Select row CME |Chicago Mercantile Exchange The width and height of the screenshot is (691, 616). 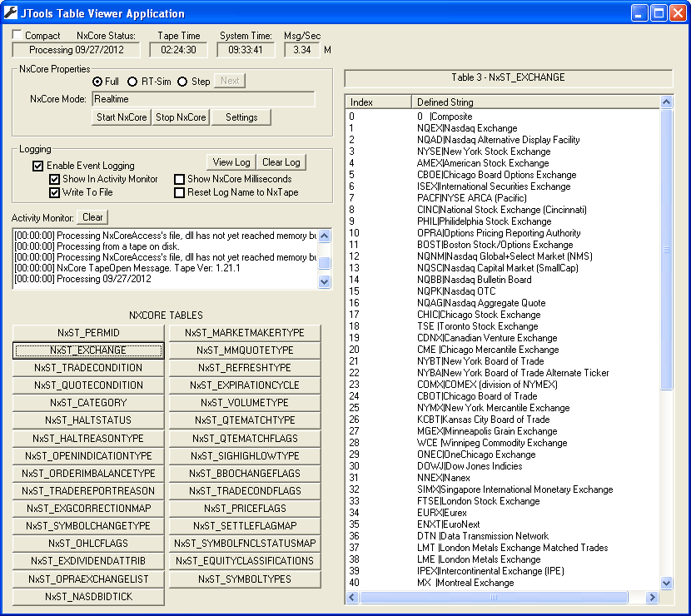pyautogui.click(x=503, y=350)
